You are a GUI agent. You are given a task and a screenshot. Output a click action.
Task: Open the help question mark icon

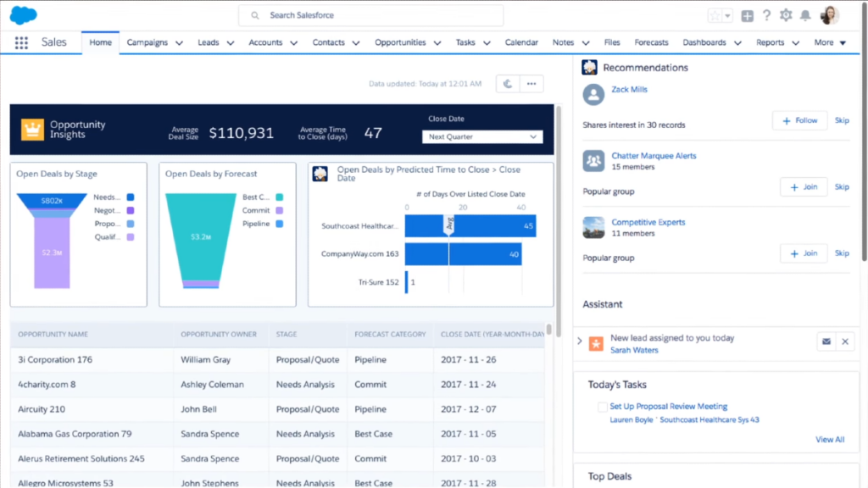coord(766,15)
